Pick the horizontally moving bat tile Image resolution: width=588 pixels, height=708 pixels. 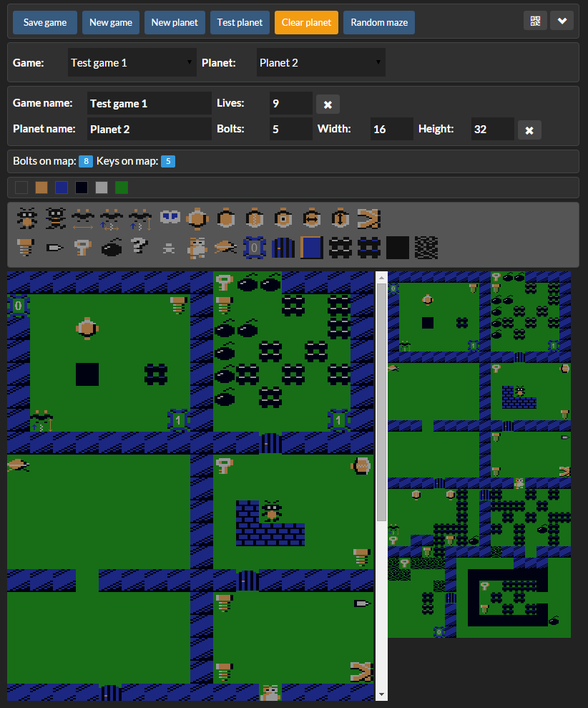pyautogui.click(x=83, y=219)
